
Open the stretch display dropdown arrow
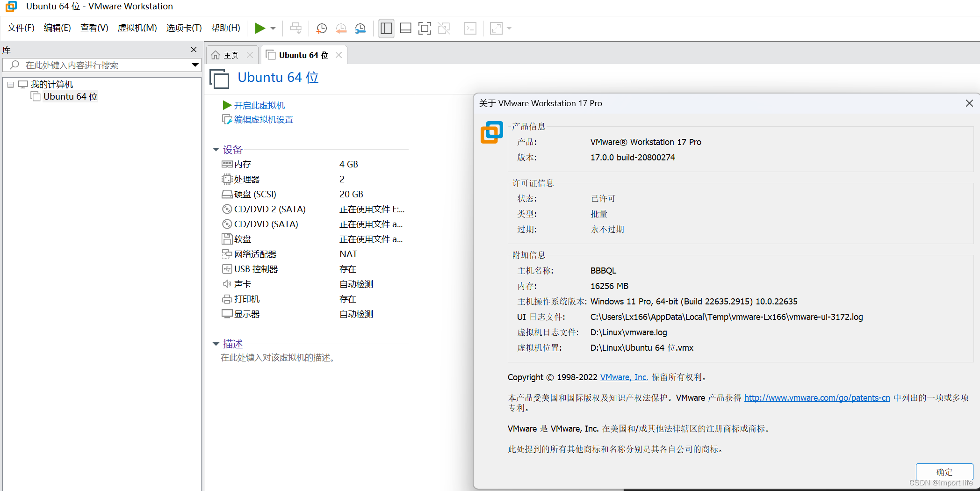(509, 29)
